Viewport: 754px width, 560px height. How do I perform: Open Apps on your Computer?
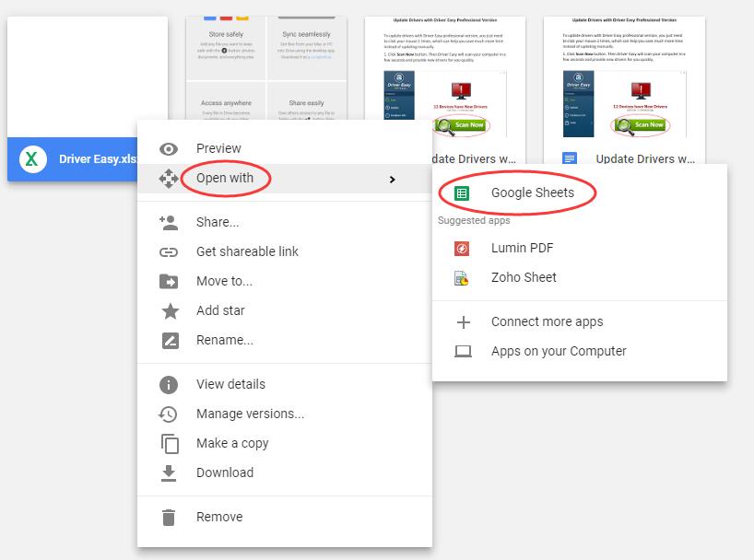click(558, 352)
